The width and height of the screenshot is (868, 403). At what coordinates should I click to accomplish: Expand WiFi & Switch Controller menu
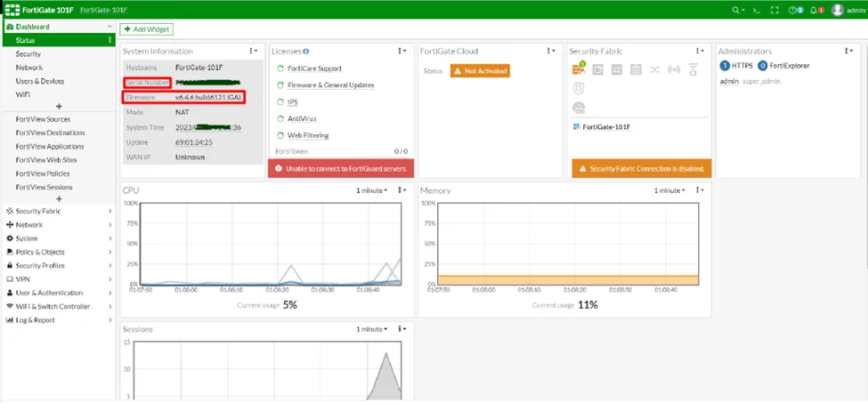click(58, 306)
